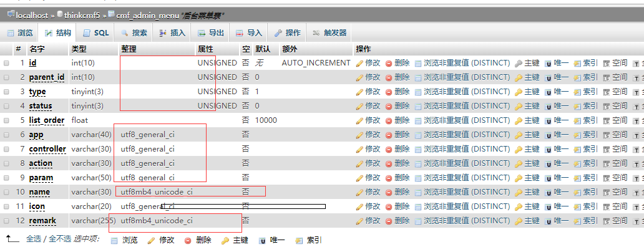The width and height of the screenshot is (644, 252).
Task: Open the 导出 (Export) tab
Action: point(211,33)
